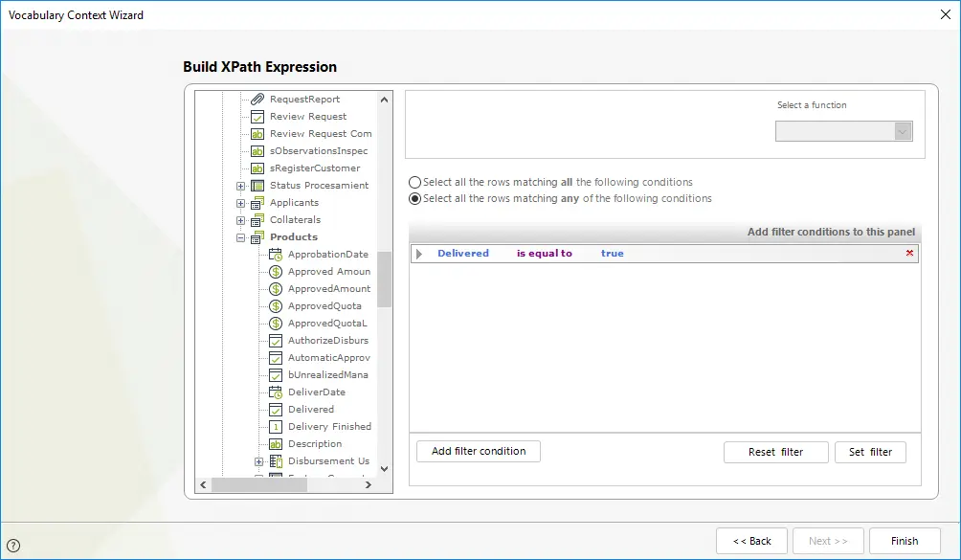The height and width of the screenshot is (560, 961).
Task: Open help using the question mark icon
Action: coord(12,546)
